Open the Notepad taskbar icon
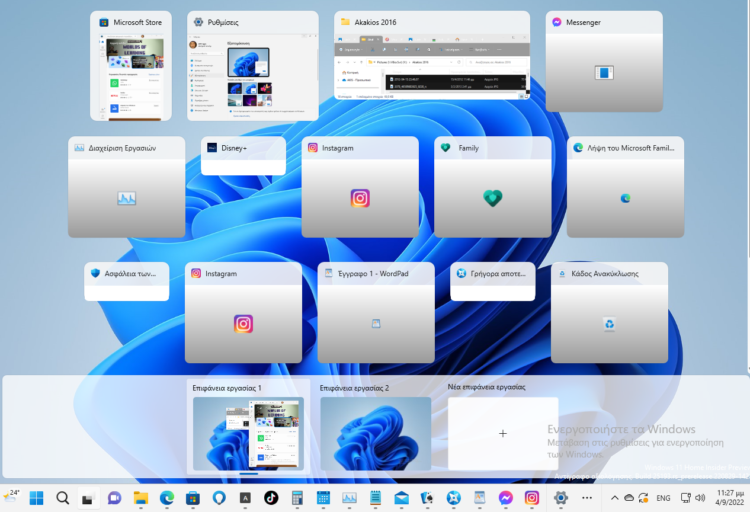 click(x=375, y=498)
